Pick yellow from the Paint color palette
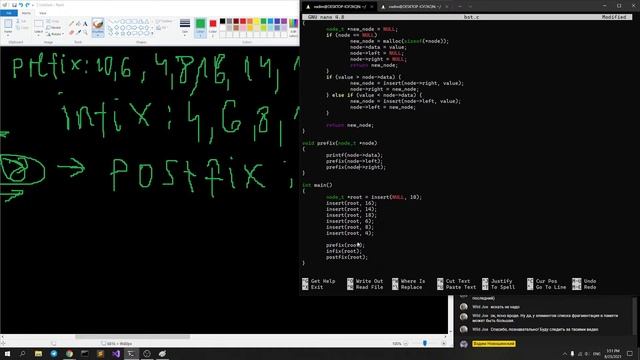Viewport: 640px width, 360px height. 257,21
